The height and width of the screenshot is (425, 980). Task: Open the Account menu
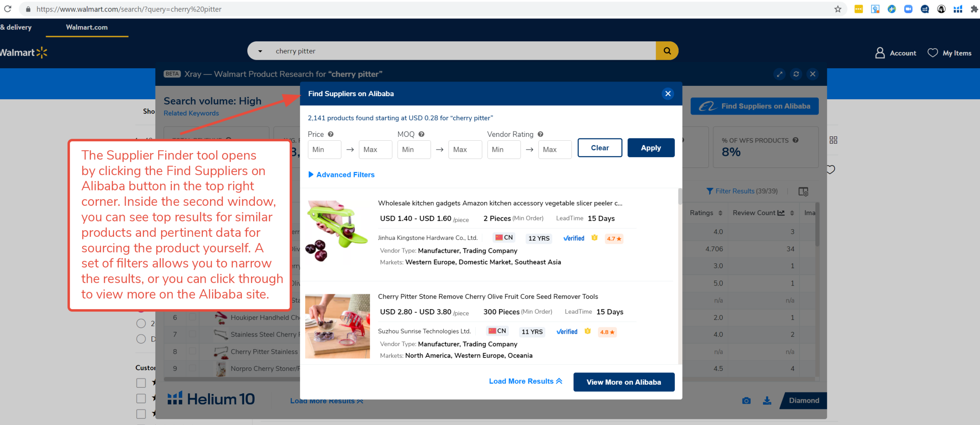[x=896, y=53]
